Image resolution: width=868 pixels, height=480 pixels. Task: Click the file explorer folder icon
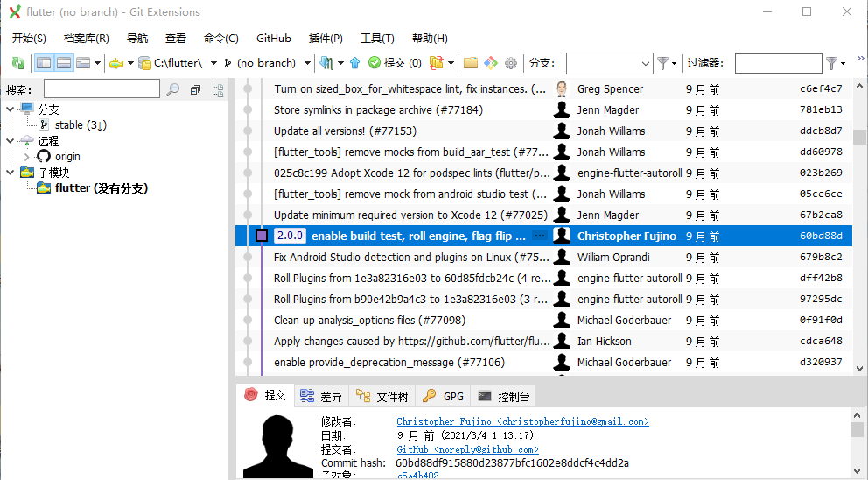471,63
